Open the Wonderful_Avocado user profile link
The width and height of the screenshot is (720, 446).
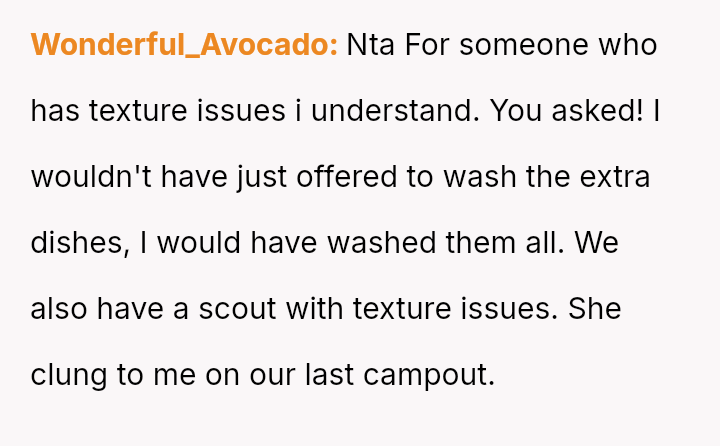click(x=184, y=45)
